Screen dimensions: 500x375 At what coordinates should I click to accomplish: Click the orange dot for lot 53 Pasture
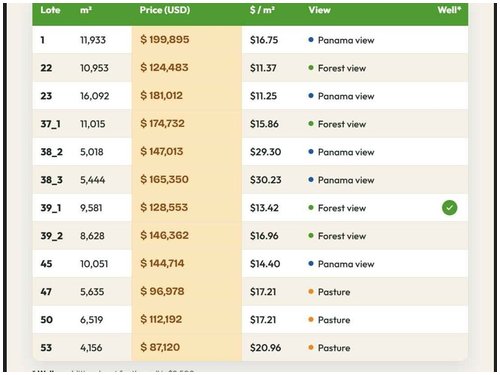(311, 348)
